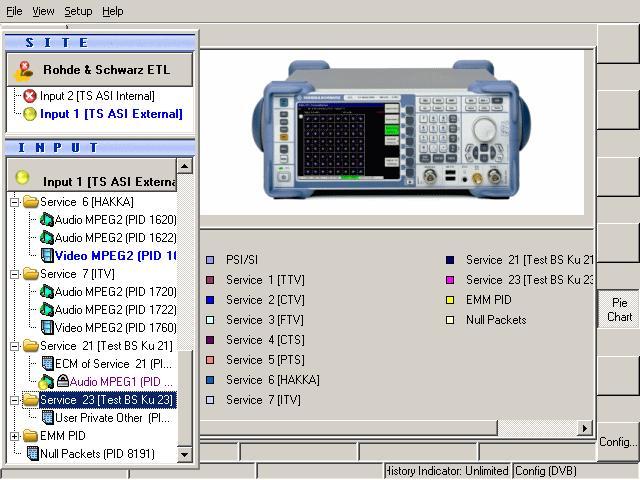Click the ECM of Service 21 icon
The width and height of the screenshot is (640, 480).
tap(46, 364)
